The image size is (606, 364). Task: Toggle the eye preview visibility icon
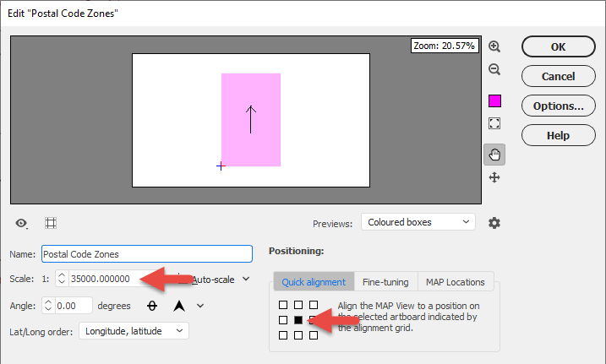(x=21, y=223)
